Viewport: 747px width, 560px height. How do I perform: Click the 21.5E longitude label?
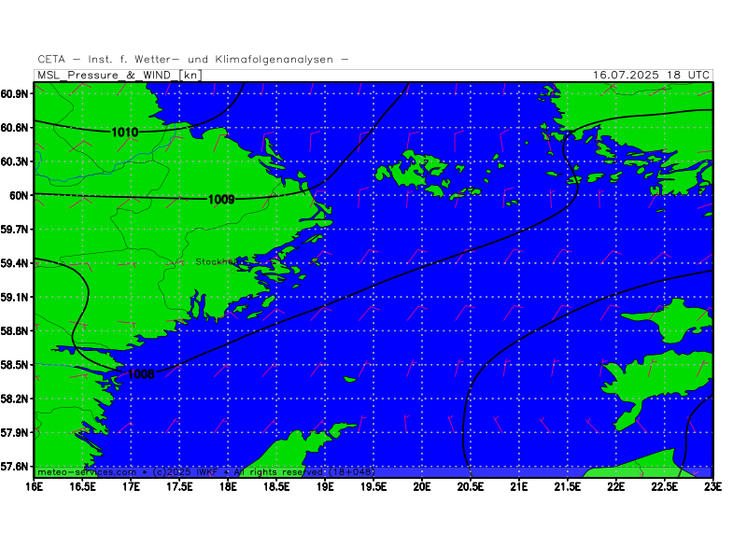coord(568,486)
